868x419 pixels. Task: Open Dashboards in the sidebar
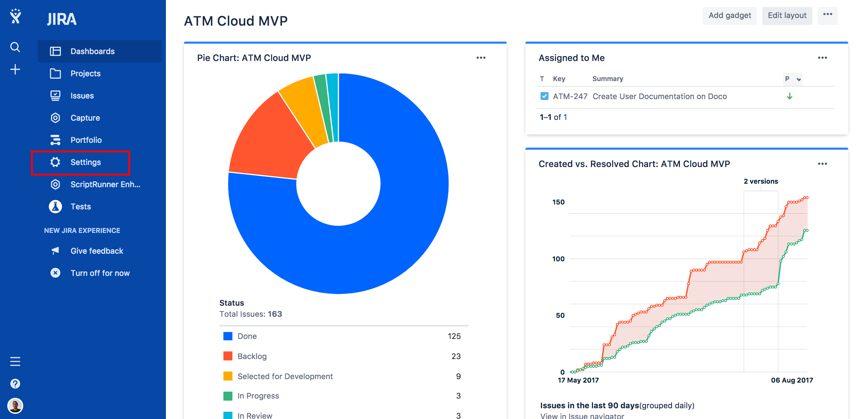click(x=100, y=51)
